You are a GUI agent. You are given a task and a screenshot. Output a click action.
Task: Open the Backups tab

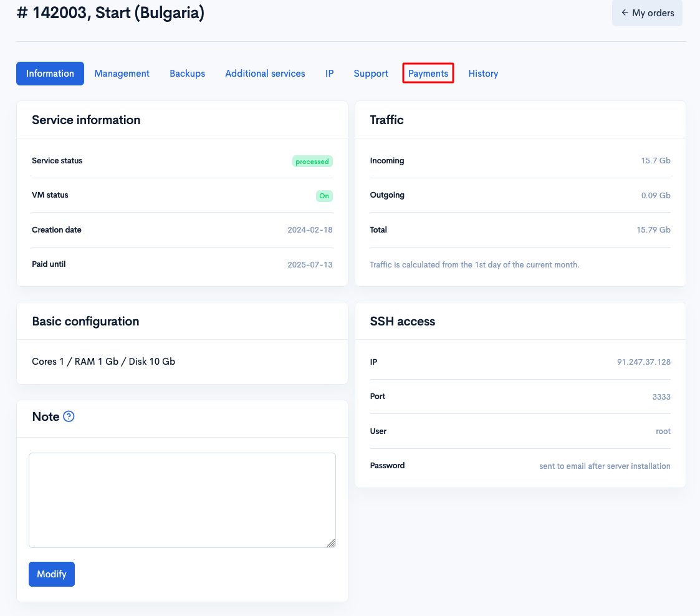tap(187, 74)
